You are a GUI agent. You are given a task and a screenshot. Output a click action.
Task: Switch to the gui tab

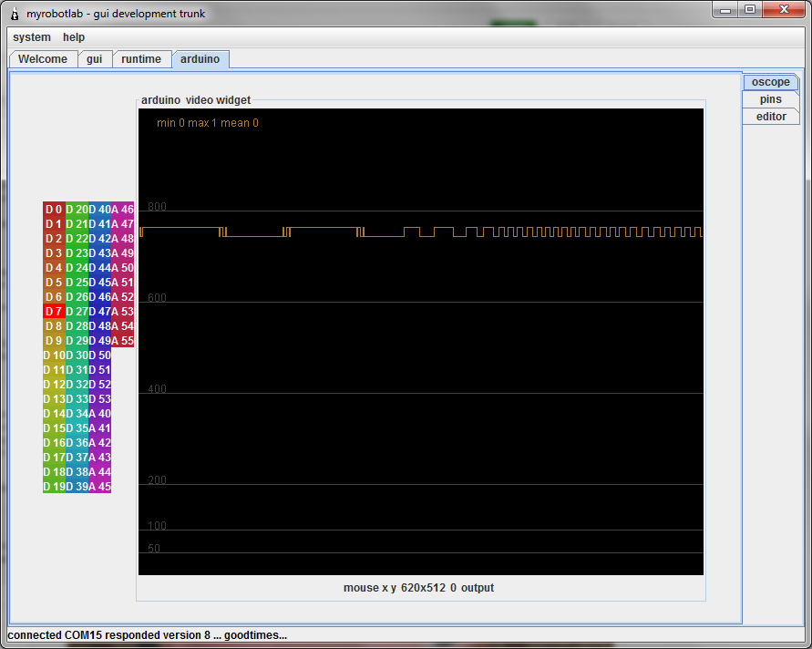[94, 59]
